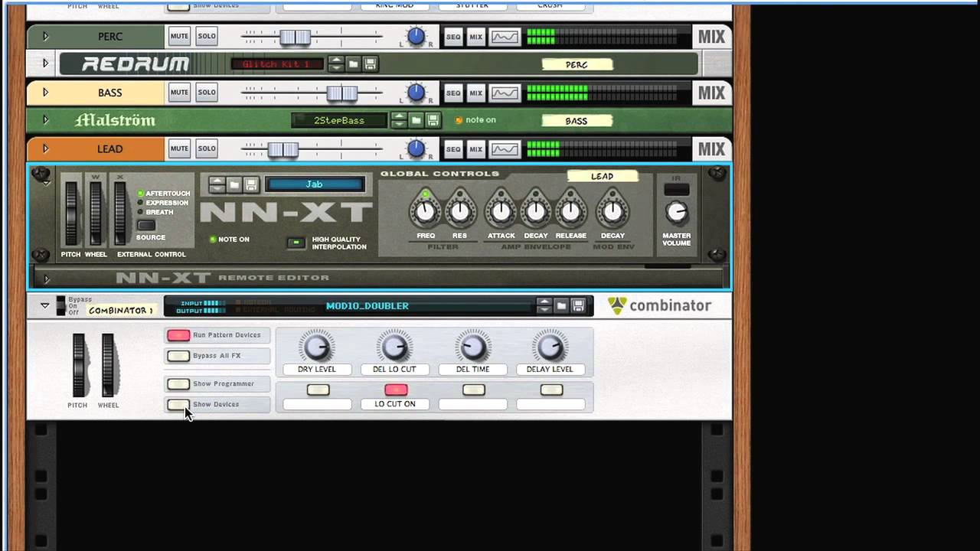Click the LEAD channel level fader
This screenshot has width=980, height=551.
[283, 149]
